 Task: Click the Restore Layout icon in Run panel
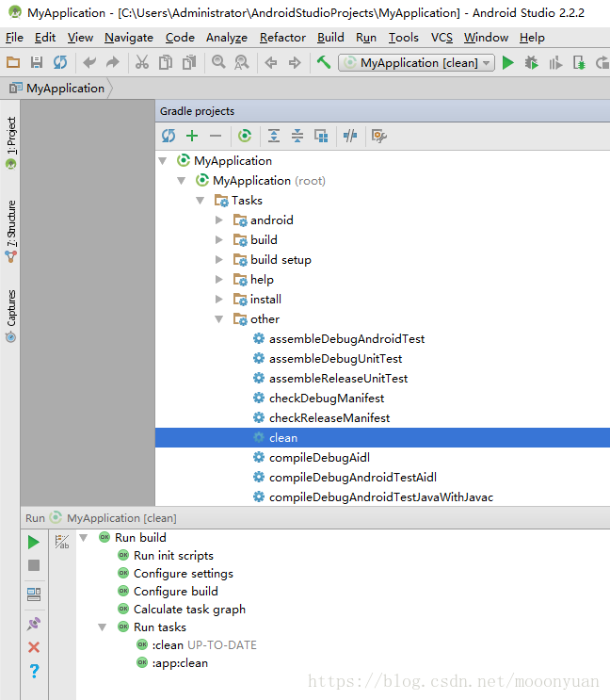[x=34, y=594]
